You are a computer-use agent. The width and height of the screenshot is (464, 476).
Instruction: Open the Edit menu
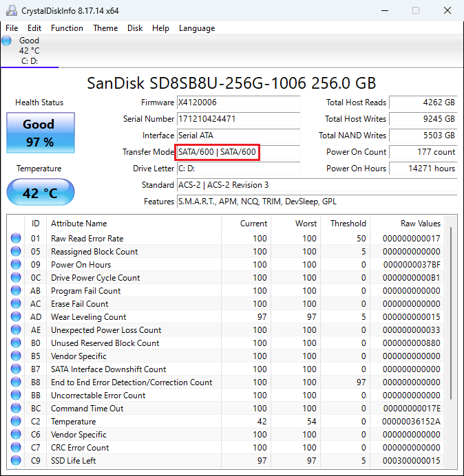tap(34, 28)
